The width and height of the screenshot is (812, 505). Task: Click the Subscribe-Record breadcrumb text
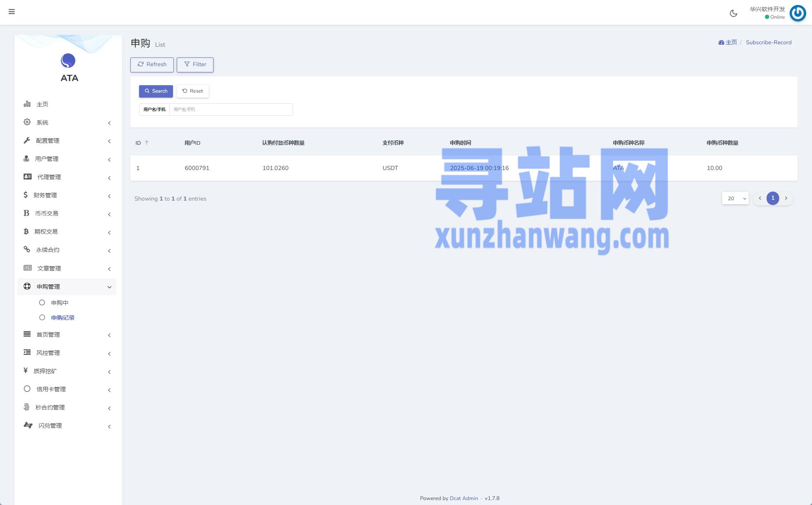point(769,42)
